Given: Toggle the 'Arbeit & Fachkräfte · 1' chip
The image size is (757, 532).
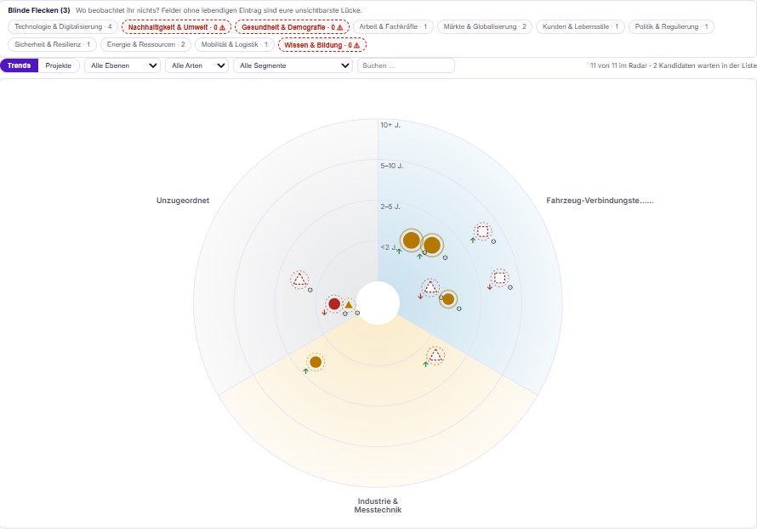Looking at the screenshot, I should (393, 26).
